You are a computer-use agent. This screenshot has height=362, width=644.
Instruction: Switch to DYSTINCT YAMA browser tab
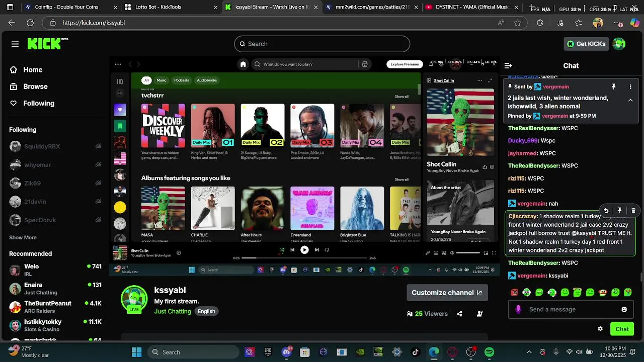pyautogui.click(x=471, y=7)
